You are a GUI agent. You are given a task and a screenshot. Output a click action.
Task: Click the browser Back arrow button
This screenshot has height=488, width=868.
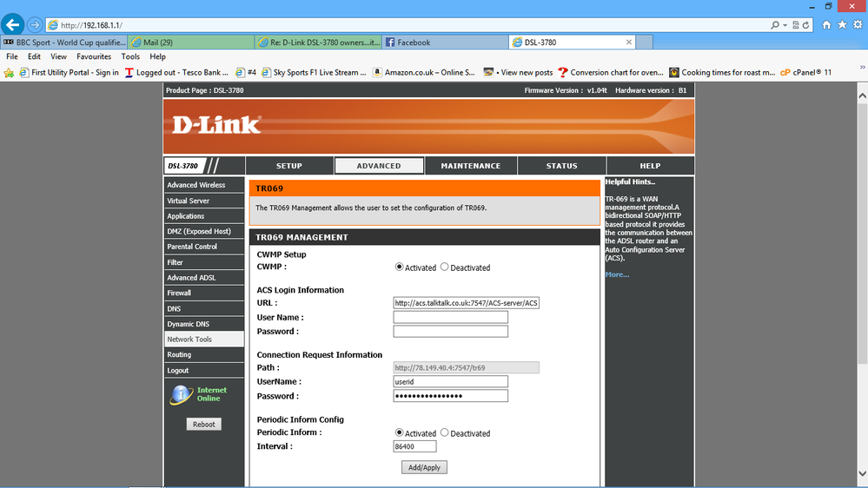[13, 25]
